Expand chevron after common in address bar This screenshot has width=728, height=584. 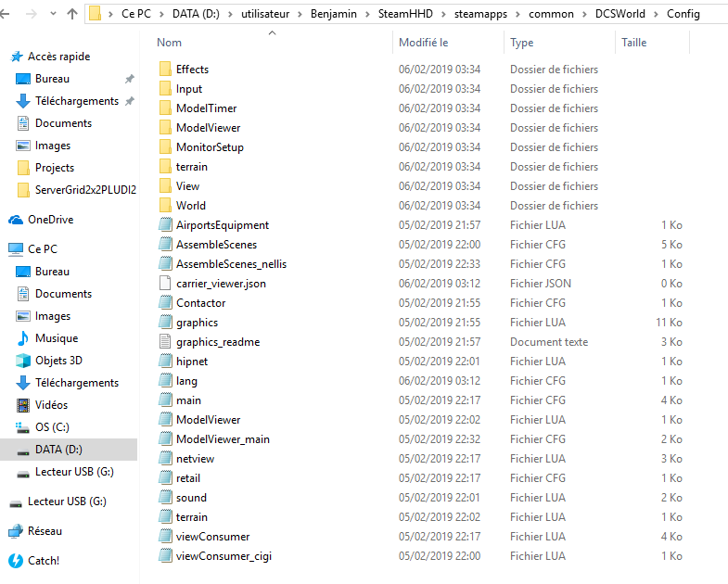(584, 15)
